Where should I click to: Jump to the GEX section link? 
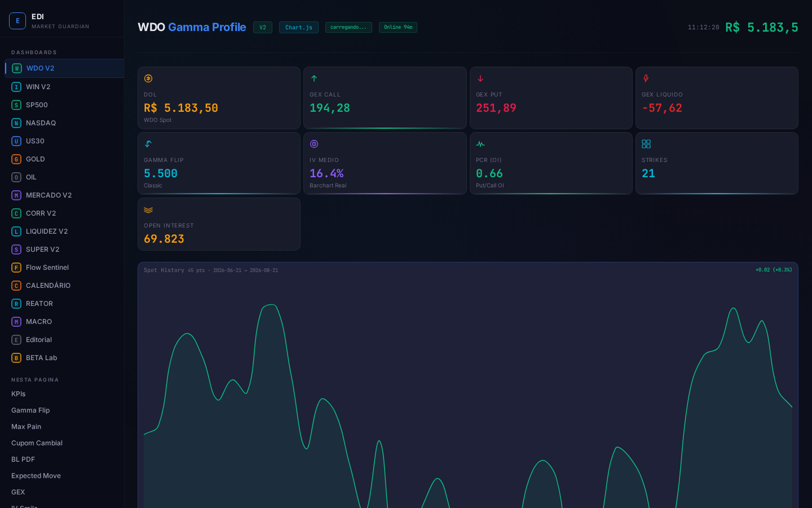click(x=18, y=492)
